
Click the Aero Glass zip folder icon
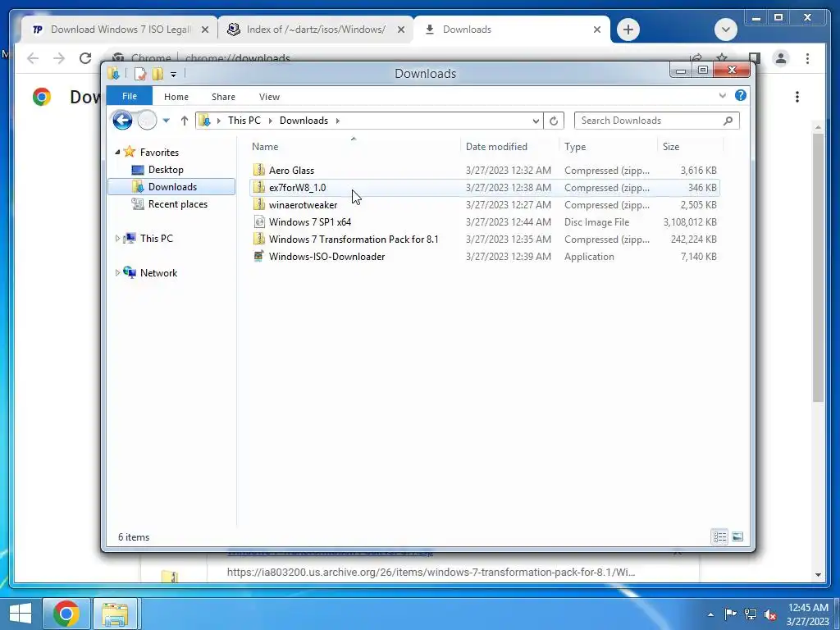coord(258,170)
